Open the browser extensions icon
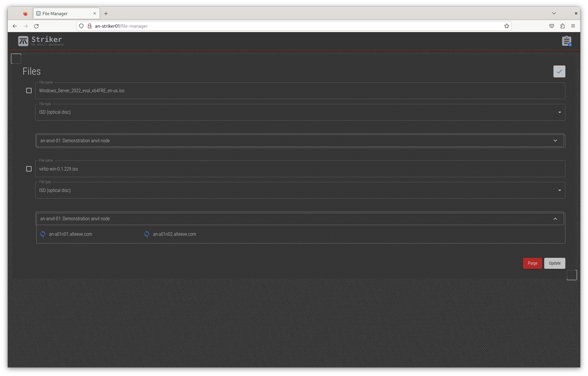Viewport: 588px width, 376px height. [562, 26]
